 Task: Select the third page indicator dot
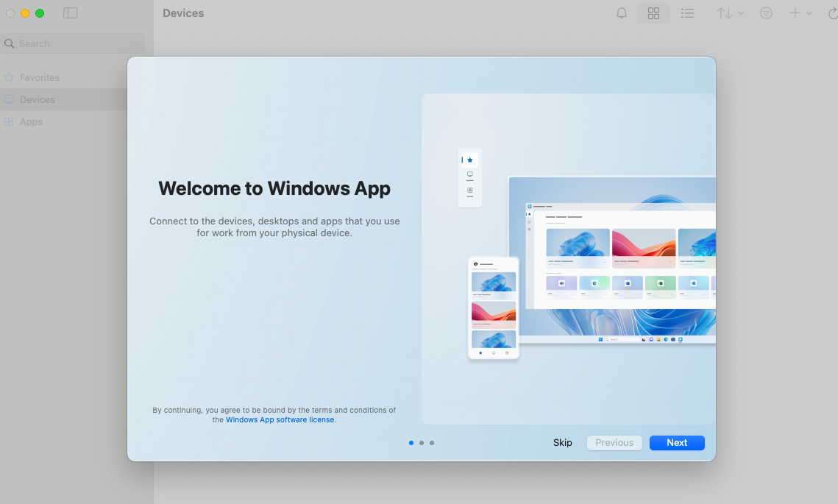432,442
